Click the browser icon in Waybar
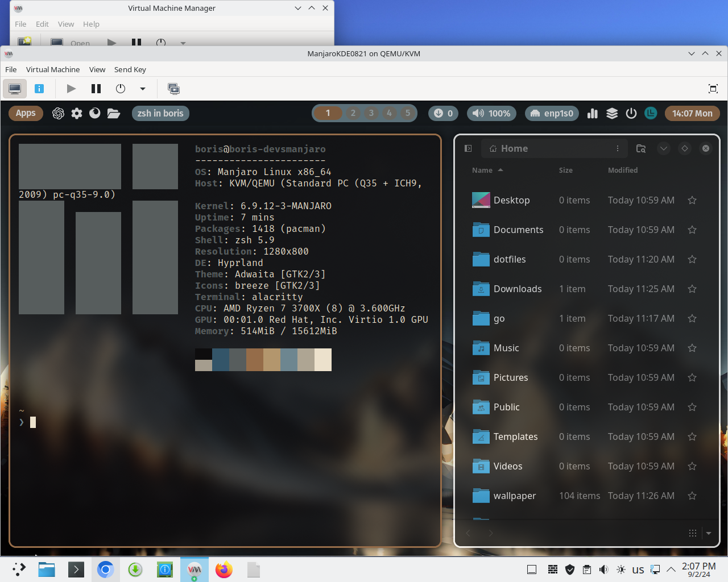Image resolution: width=728 pixels, height=582 pixels. tap(95, 113)
